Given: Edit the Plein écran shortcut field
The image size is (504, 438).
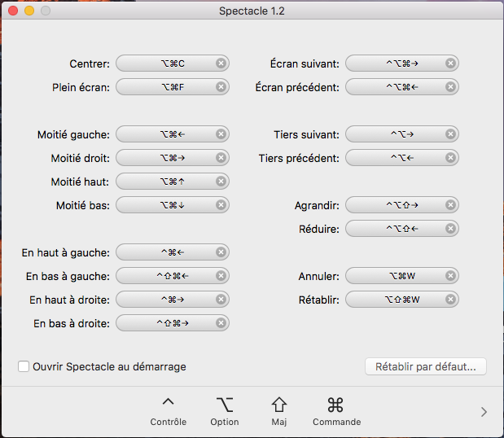Looking at the screenshot, I should pos(173,87).
